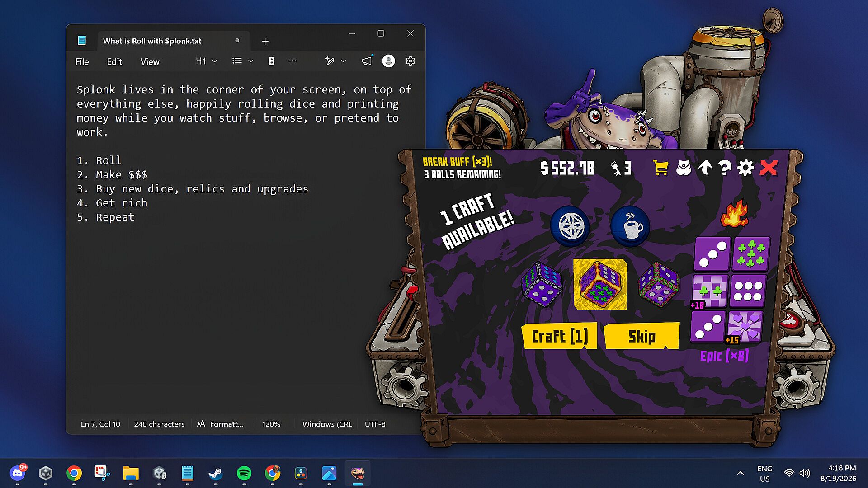Screen dimensions: 868x488
Task: Open the pouch inventory icon in game
Action: 684,168
